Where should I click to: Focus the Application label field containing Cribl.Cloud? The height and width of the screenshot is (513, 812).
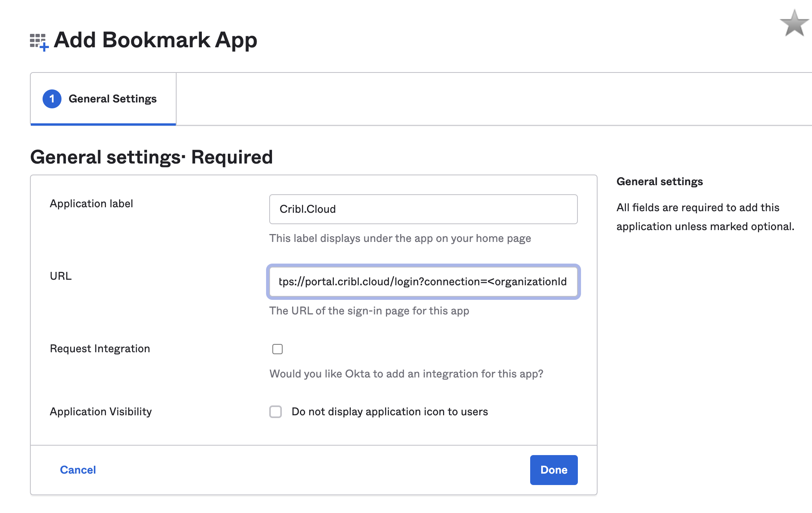pyautogui.click(x=423, y=209)
